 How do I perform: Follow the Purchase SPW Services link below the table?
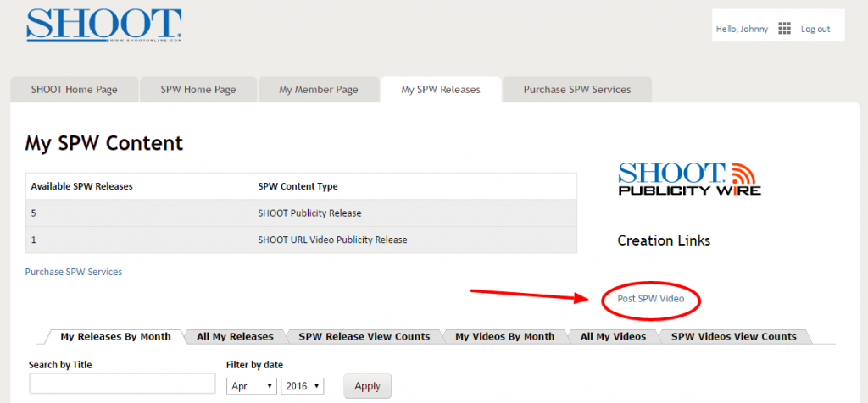tap(74, 272)
